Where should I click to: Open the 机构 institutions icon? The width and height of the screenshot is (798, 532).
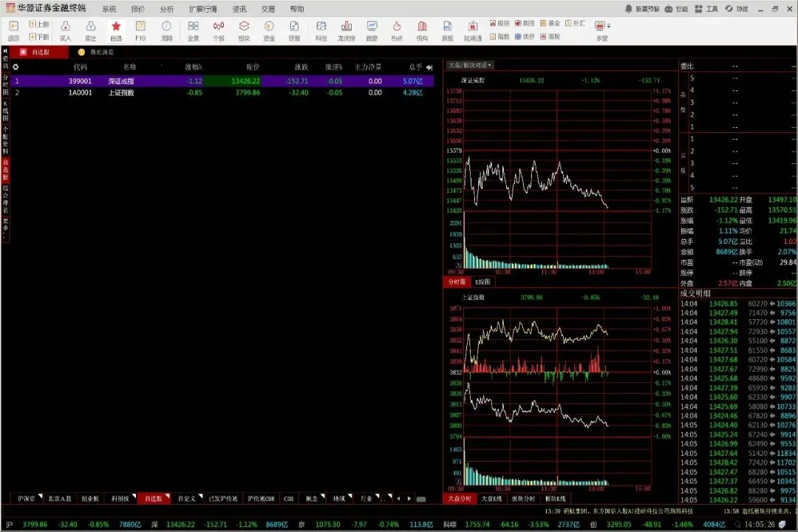point(422,30)
